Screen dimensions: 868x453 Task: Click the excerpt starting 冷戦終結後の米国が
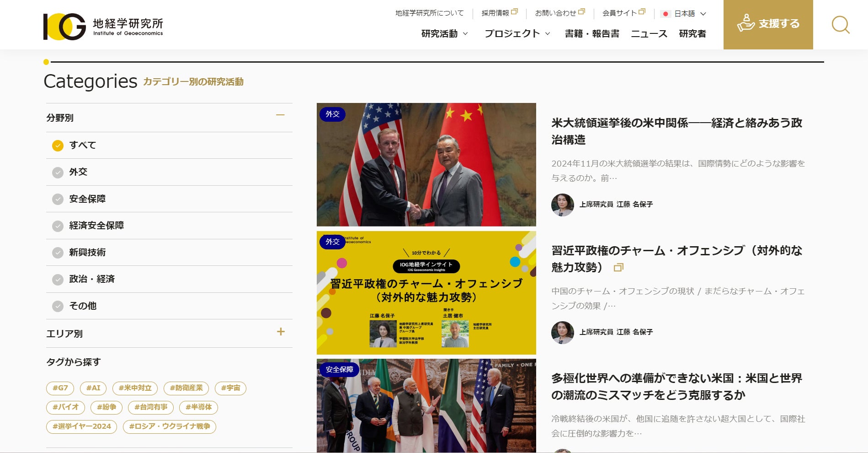[678, 426]
